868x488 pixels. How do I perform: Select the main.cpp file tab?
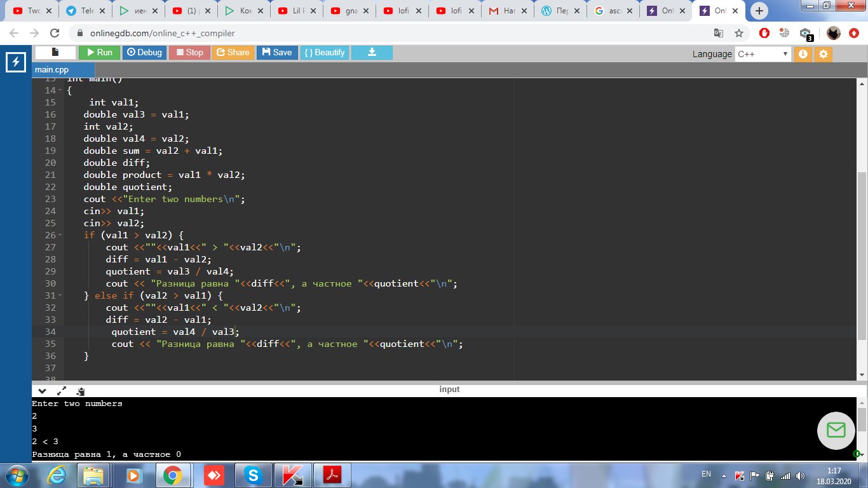point(52,70)
